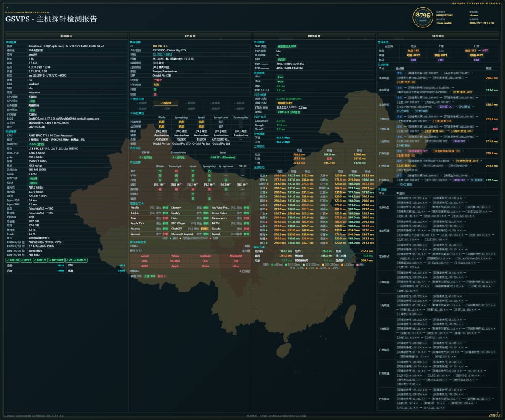Click the green IPv6 true indicator
The image size is (505, 420).
[x=280, y=82]
